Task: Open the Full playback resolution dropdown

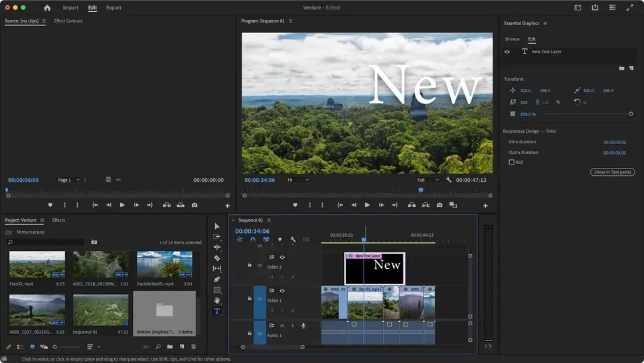Action: (x=428, y=180)
